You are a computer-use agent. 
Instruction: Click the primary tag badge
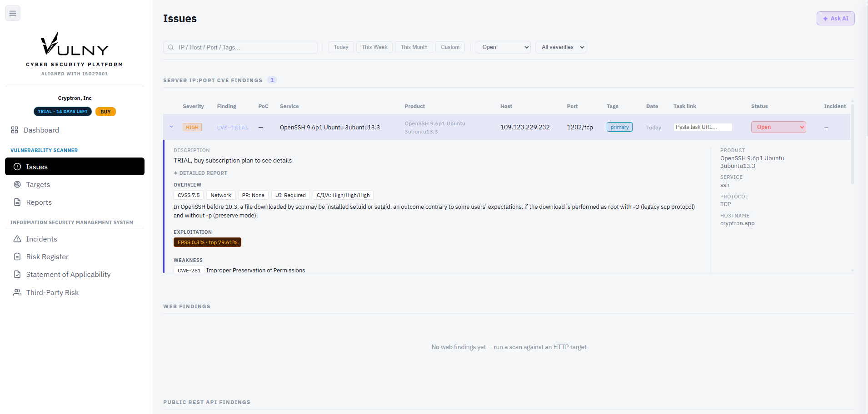point(619,127)
